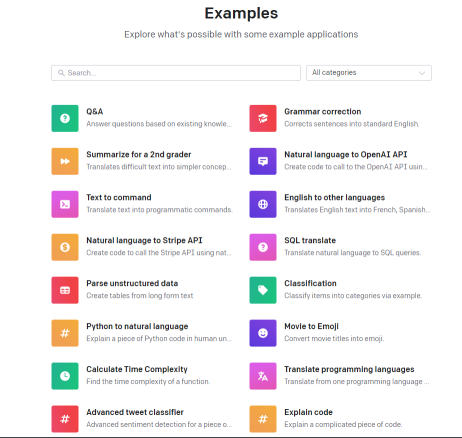This screenshot has width=462, height=438.
Task: Open the Python to natural language example
Action: (x=142, y=332)
